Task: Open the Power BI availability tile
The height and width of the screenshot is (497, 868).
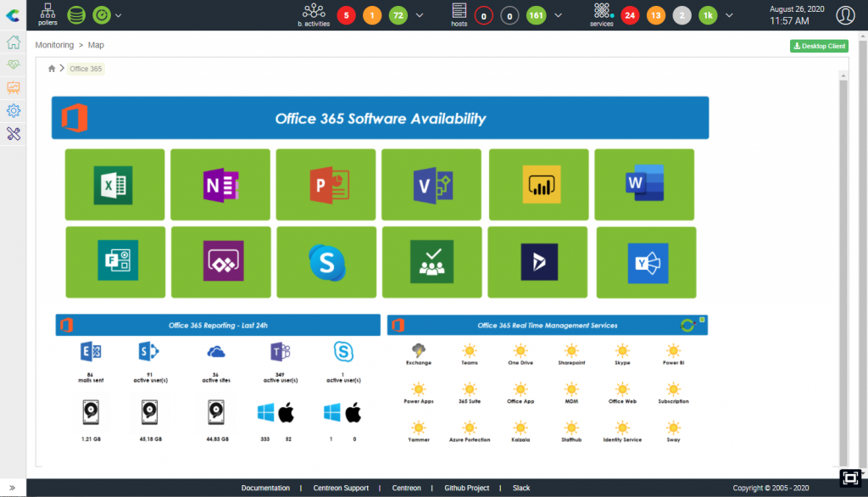Action: click(538, 185)
